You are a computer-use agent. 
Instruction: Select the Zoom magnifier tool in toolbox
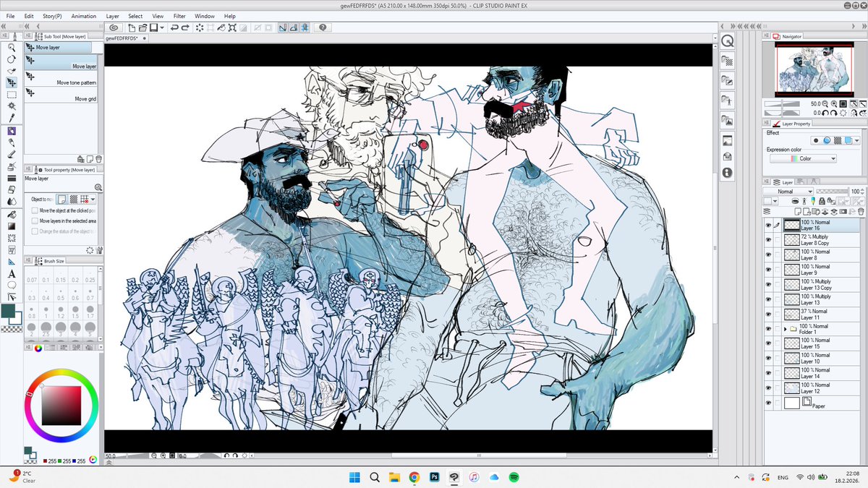coord(12,48)
